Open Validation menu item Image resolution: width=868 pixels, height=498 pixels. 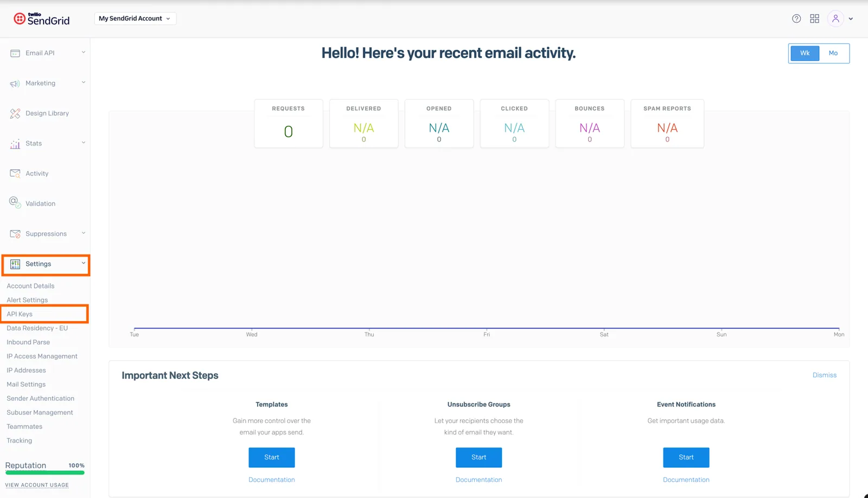(x=41, y=204)
